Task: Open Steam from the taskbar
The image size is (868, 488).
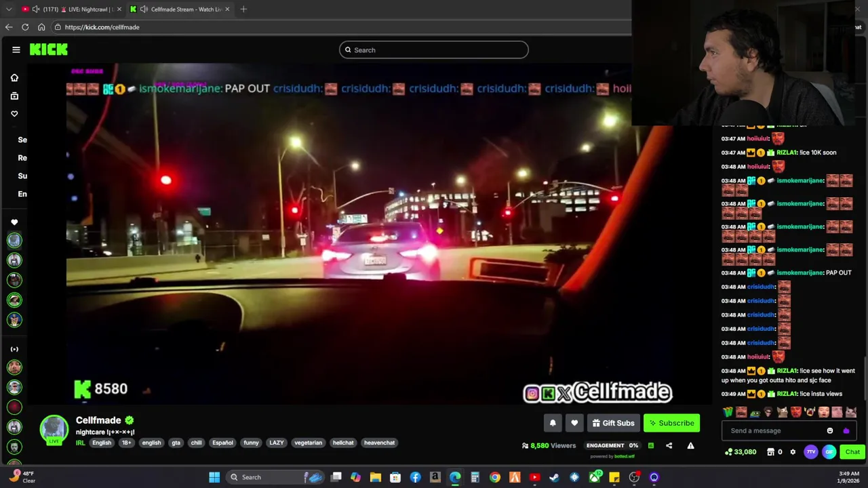Action: (555, 477)
